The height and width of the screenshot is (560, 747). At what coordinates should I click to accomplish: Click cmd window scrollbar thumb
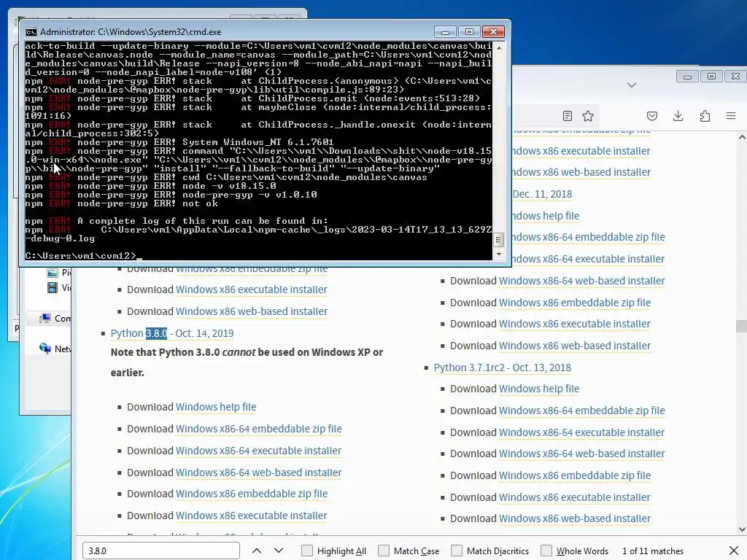pyautogui.click(x=499, y=240)
